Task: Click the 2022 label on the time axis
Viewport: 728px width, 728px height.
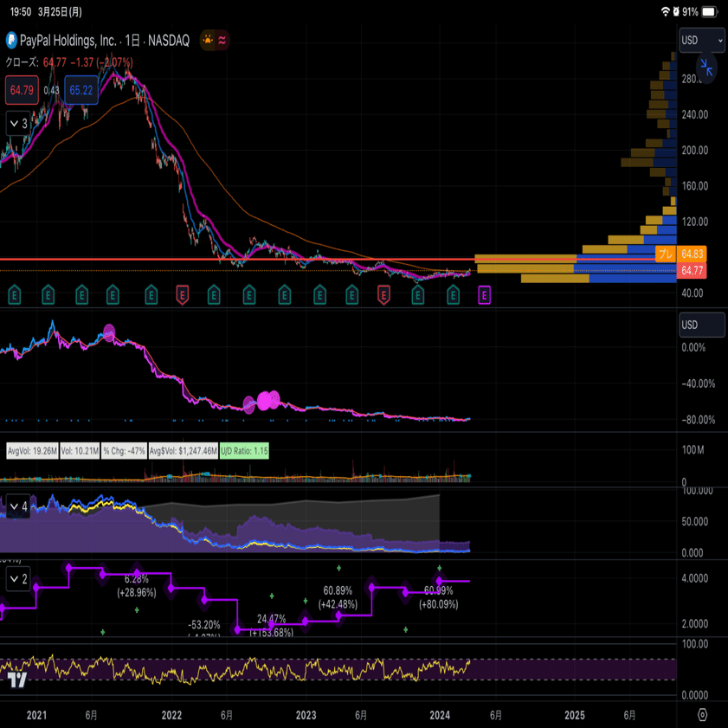Action: [171, 715]
